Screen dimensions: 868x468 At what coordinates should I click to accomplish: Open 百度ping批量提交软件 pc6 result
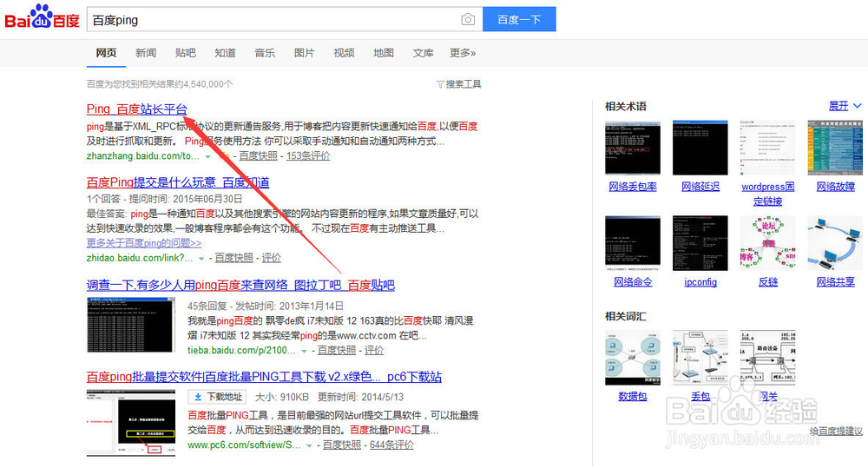coord(264,377)
